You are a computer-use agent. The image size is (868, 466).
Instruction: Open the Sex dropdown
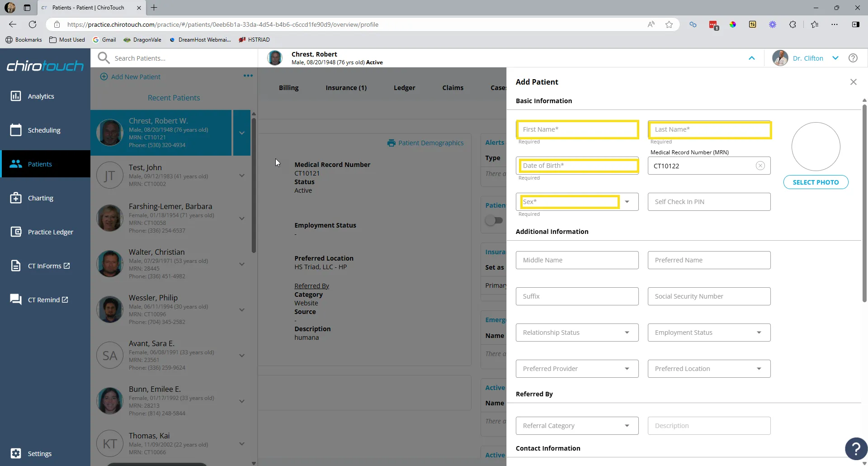(627, 202)
